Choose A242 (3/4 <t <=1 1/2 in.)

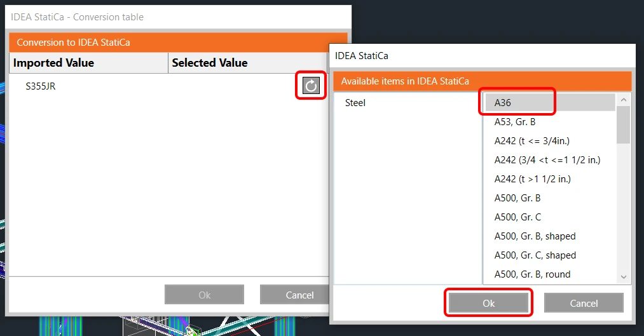(x=550, y=160)
